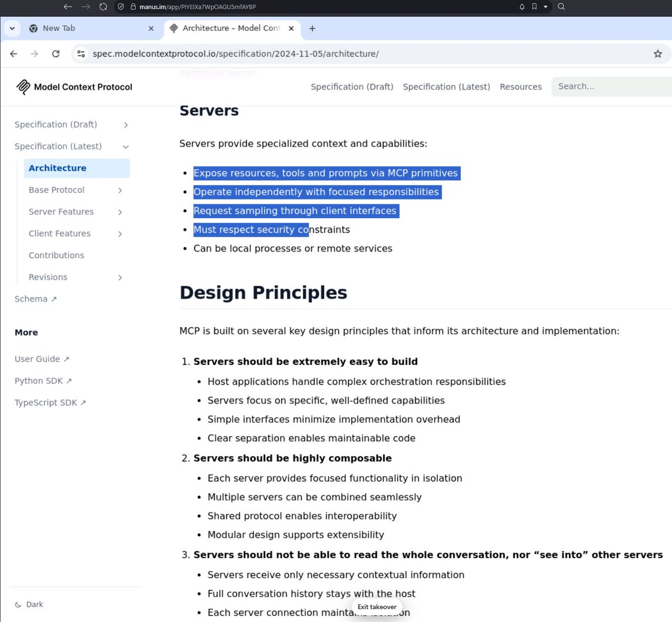This screenshot has height=622, width=672.
Task: Click text 'Can be local processes or remote services'
Action: 293,249
